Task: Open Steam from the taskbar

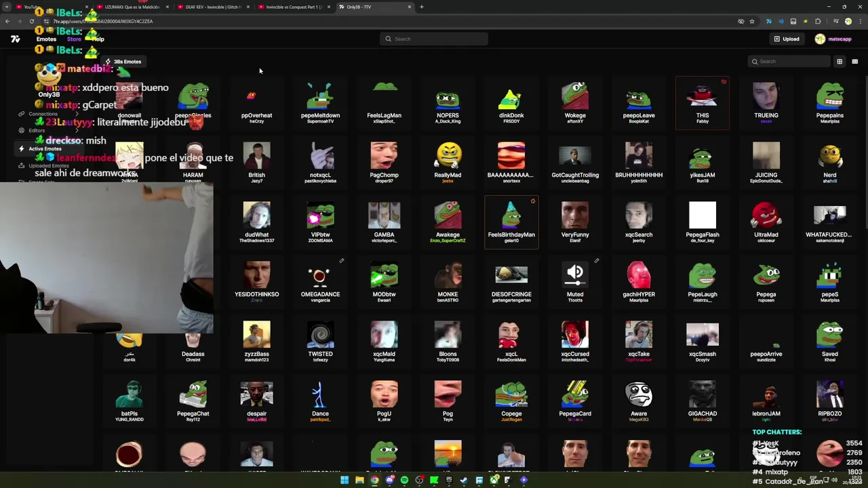Action: [x=464, y=480]
